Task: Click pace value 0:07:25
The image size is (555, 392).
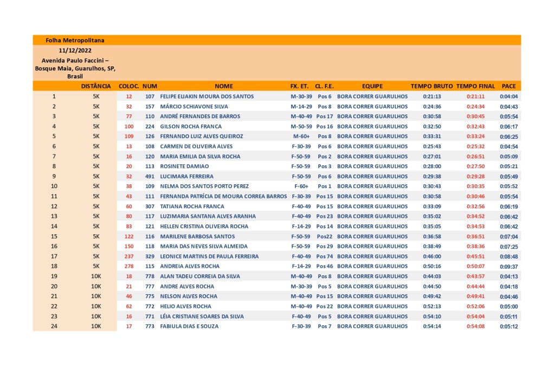Action: (508, 247)
